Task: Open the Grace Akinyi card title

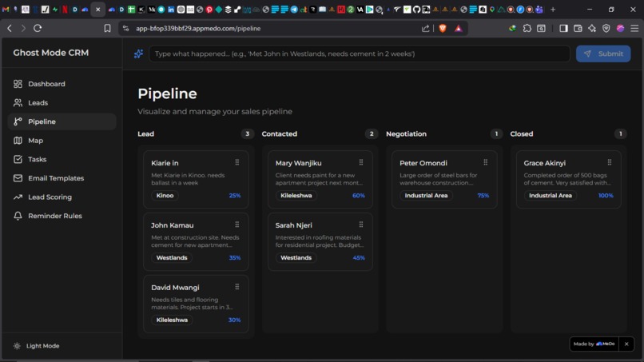Action: (x=545, y=163)
